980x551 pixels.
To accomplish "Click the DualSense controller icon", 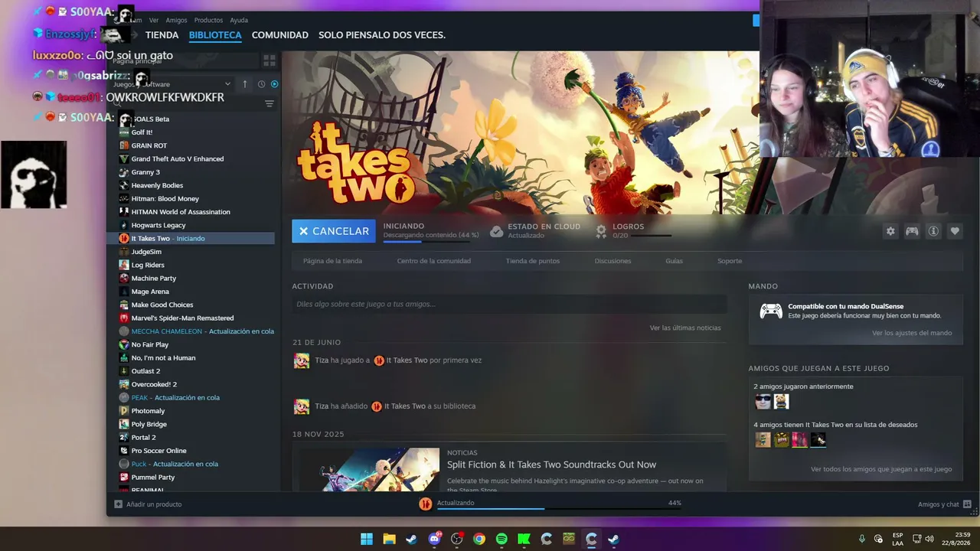I will [x=771, y=311].
